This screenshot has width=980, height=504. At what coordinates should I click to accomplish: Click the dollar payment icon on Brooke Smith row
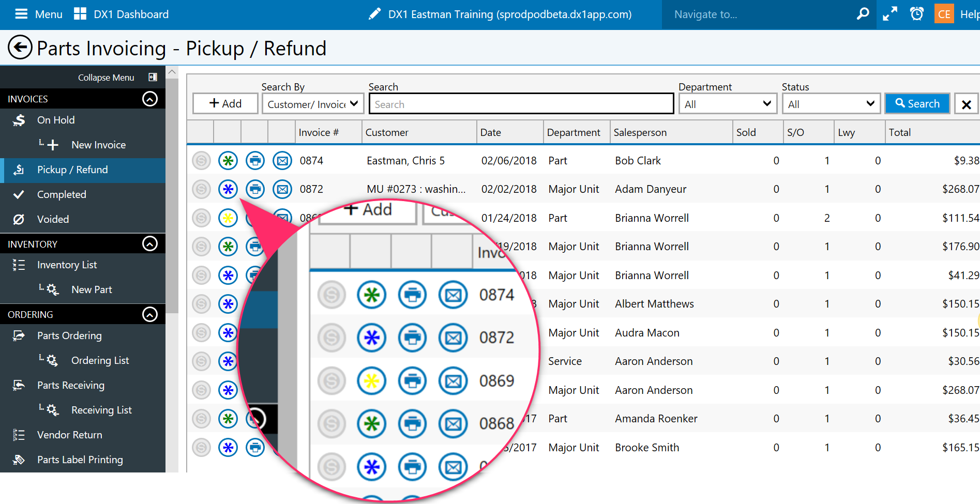201,448
